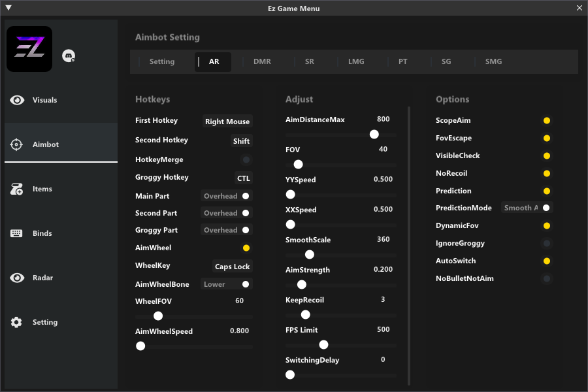
Task: Switch to the PT tab
Action: click(x=402, y=61)
